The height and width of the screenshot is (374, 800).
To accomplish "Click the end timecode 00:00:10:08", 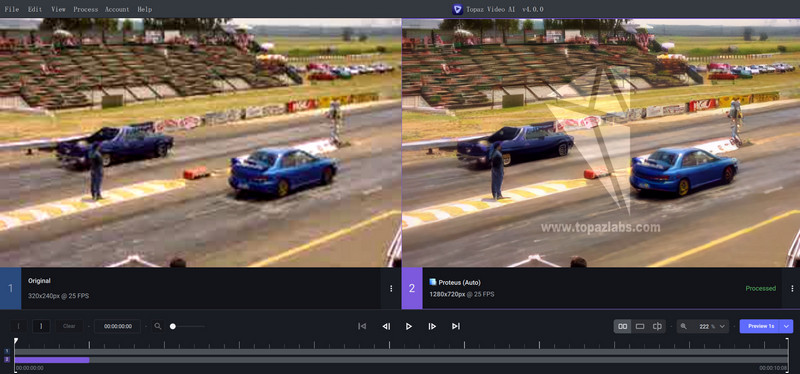I will [773, 368].
